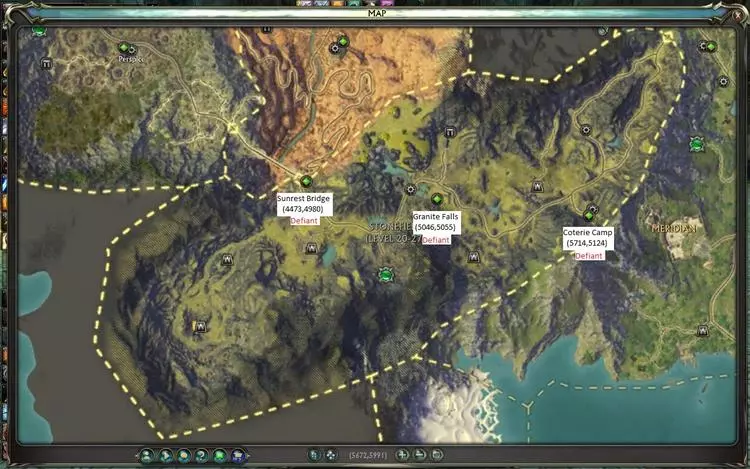Click the arrow pointer icon in bottom toolbar
Screen dimensions: 750x469
pos(165,456)
